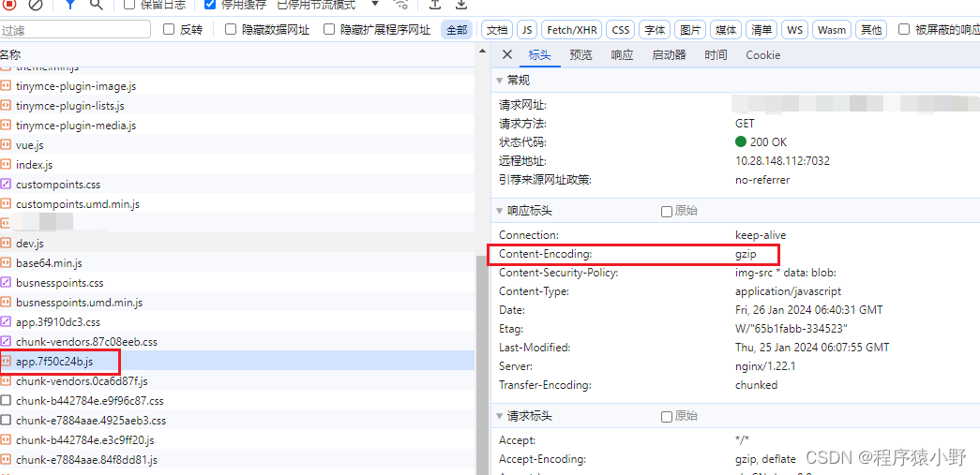Enable the 反转 filter checkbox
Image resolution: width=980 pixels, height=475 pixels.
click(169, 30)
